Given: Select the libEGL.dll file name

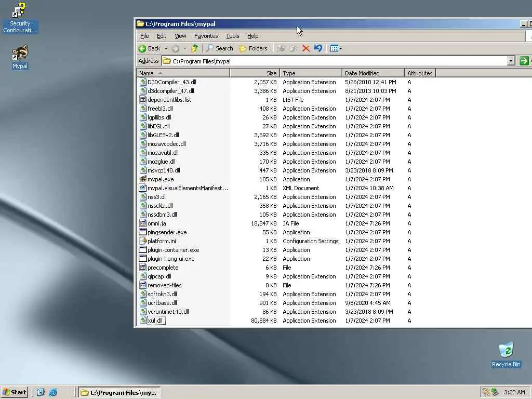Looking at the screenshot, I should coord(158,126).
